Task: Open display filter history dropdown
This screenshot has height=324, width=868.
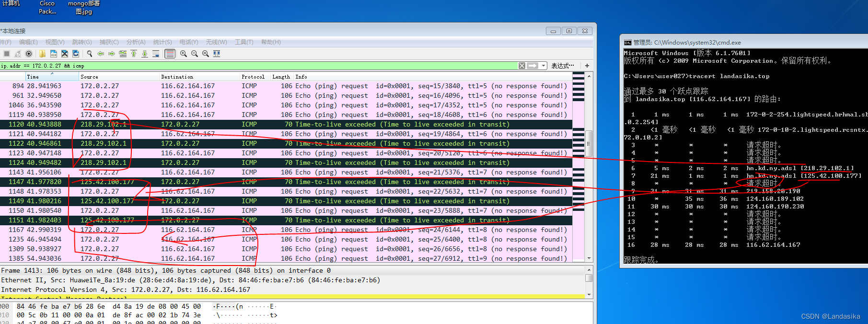Action: (x=544, y=66)
